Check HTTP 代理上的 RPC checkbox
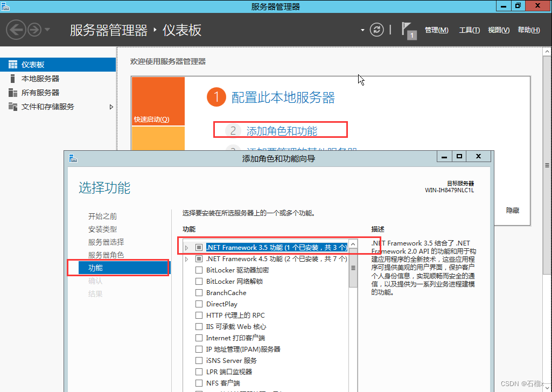The height and width of the screenshot is (392, 552). 199,315
